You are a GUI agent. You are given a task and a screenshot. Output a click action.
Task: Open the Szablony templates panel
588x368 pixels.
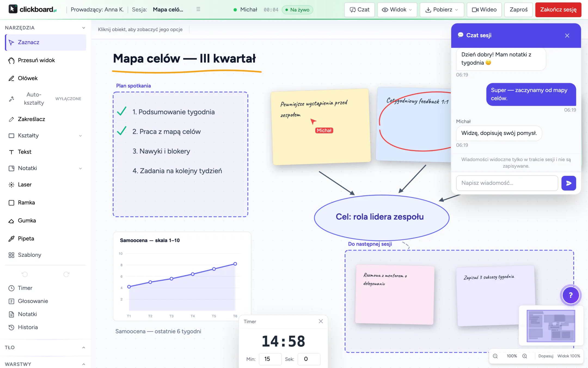[x=45, y=255]
